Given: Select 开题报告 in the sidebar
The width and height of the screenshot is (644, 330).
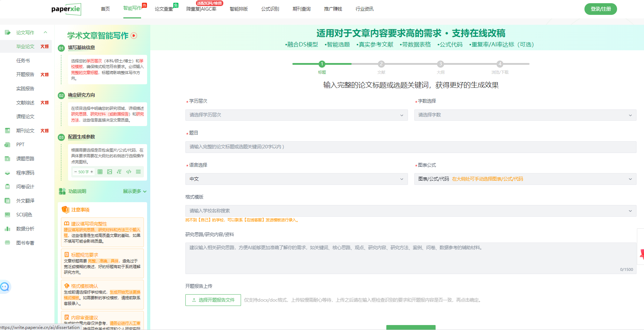Looking at the screenshot, I should click(x=25, y=74).
